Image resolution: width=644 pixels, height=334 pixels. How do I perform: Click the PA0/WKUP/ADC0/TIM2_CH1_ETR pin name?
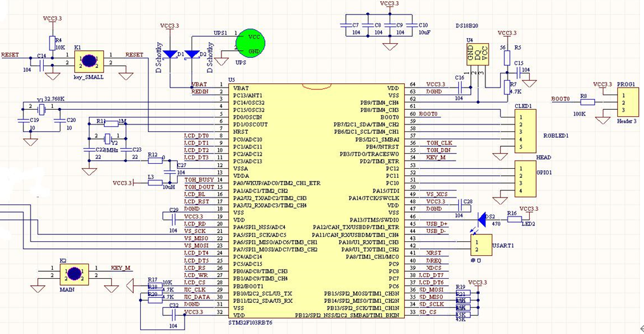click(x=277, y=184)
